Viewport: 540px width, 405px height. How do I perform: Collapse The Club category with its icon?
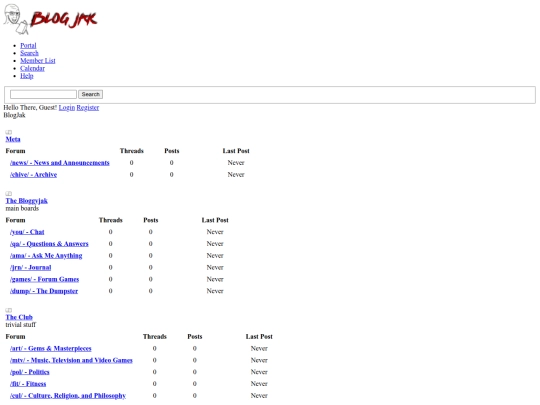tap(9, 310)
